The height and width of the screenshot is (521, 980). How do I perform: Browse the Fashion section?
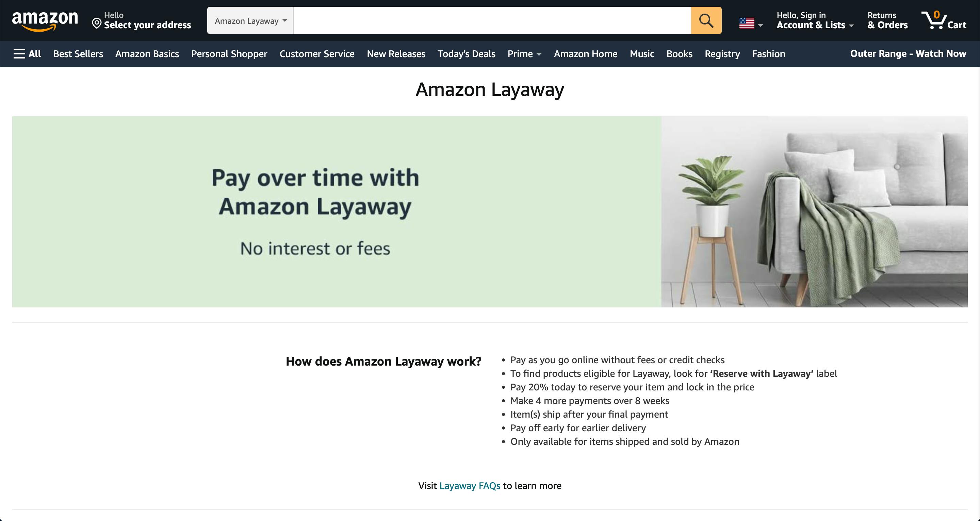coord(768,54)
